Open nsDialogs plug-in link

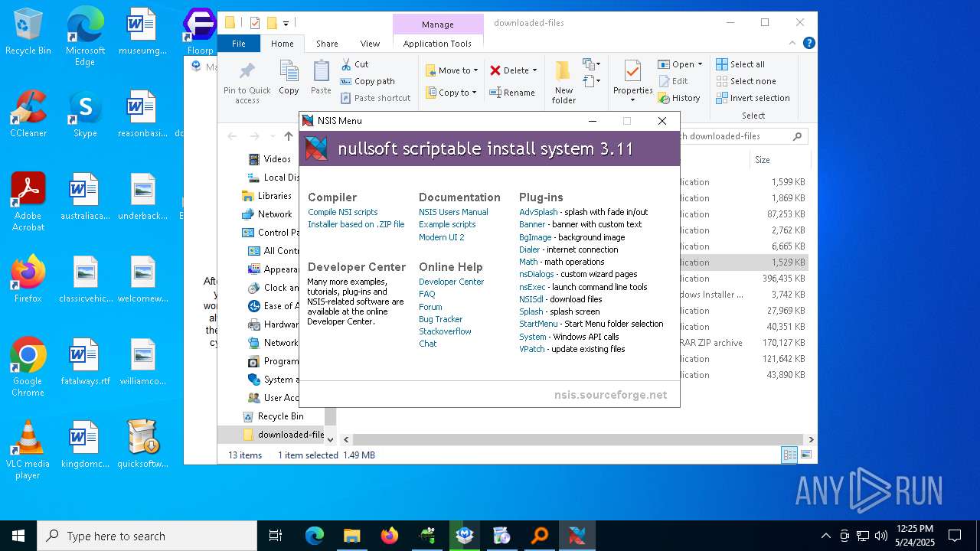pos(537,274)
